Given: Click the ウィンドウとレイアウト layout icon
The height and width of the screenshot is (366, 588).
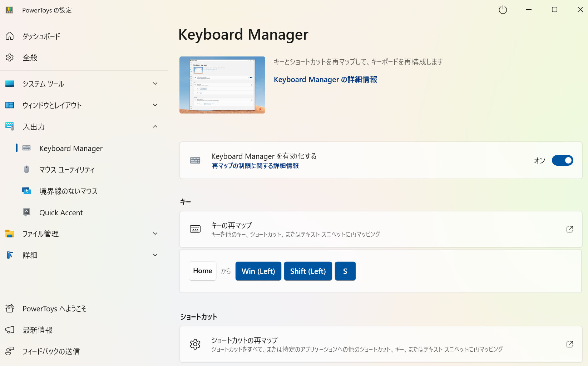Looking at the screenshot, I should click(x=10, y=105).
